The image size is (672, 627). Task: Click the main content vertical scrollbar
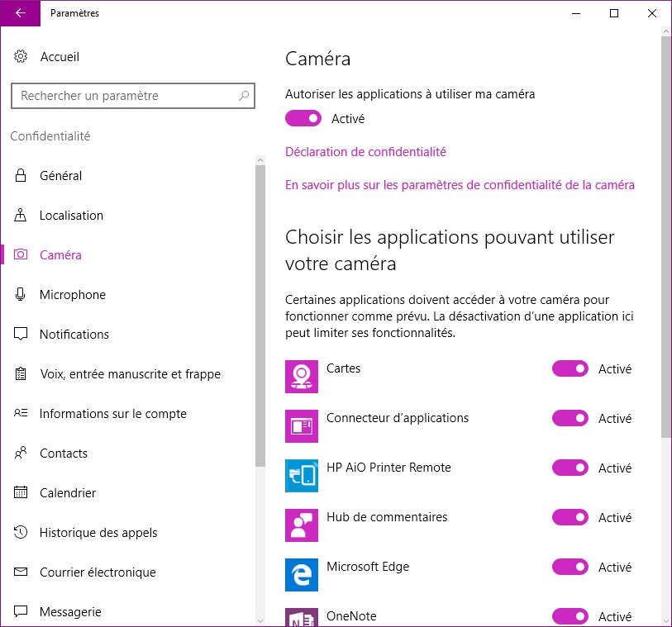[665, 240]
